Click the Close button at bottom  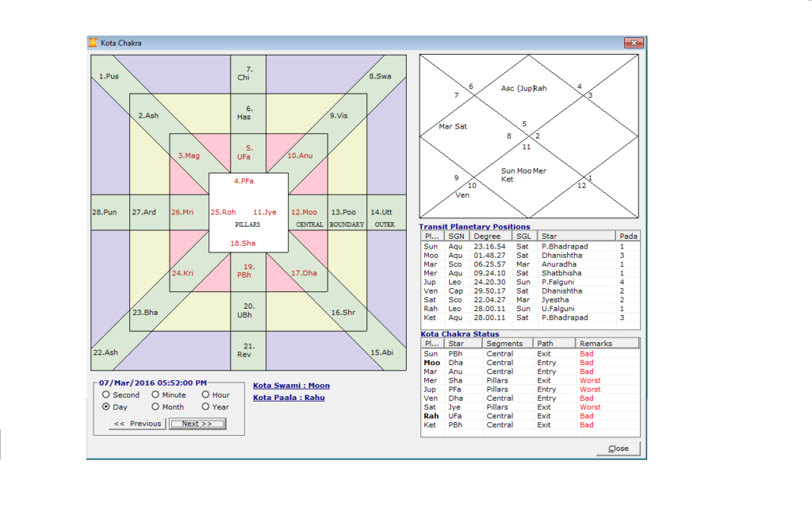point(619,448)
